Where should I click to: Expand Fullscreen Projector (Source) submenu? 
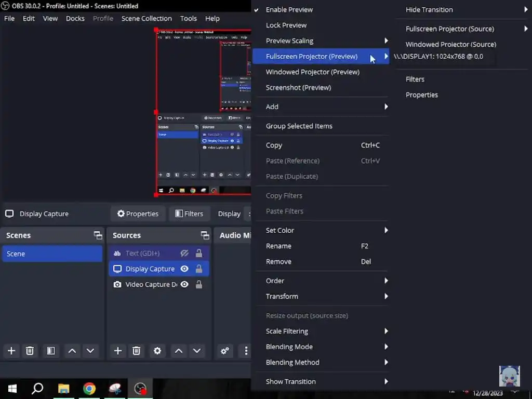461,29
